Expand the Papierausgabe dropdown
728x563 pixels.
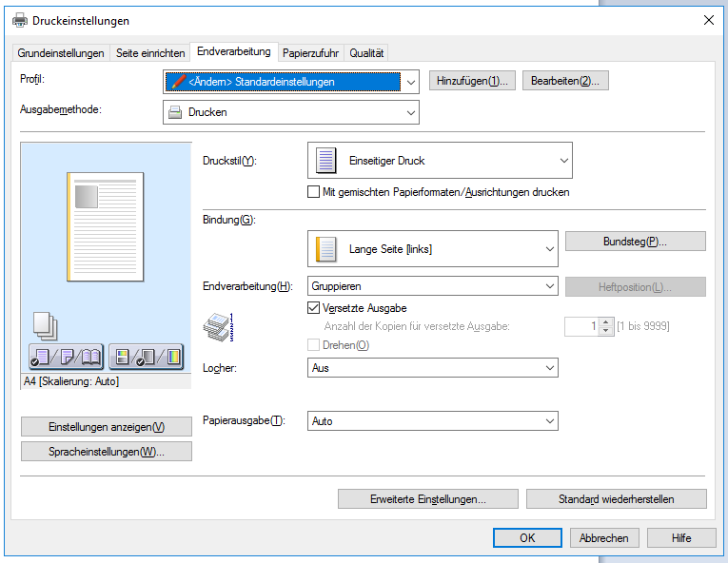click(x=433, y=421)
